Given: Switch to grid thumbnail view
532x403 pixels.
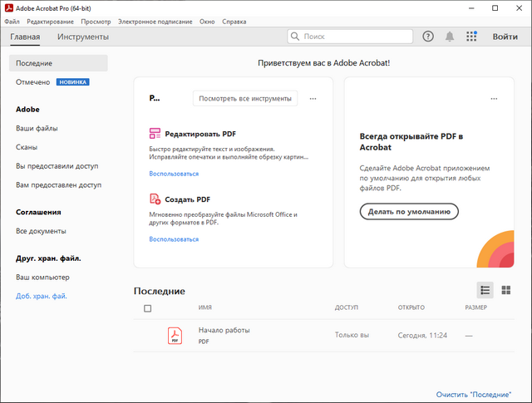Looking at the screenshot, I should [505, 290].
